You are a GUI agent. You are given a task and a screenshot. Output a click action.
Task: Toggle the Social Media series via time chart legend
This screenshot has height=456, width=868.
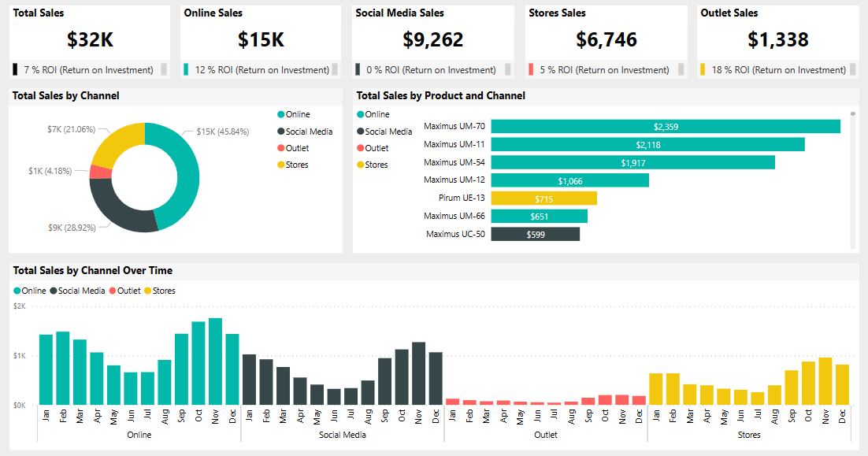(x=53, y=291)
